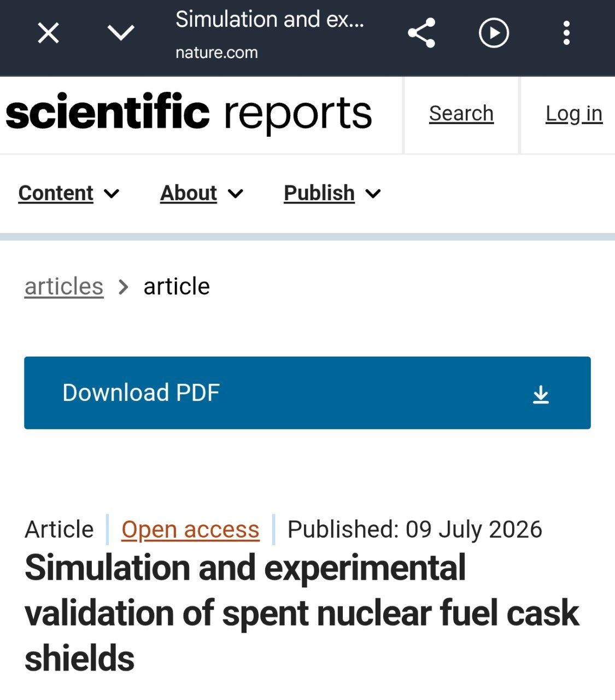
Task: Open the Search link
Action: point(461,114)
